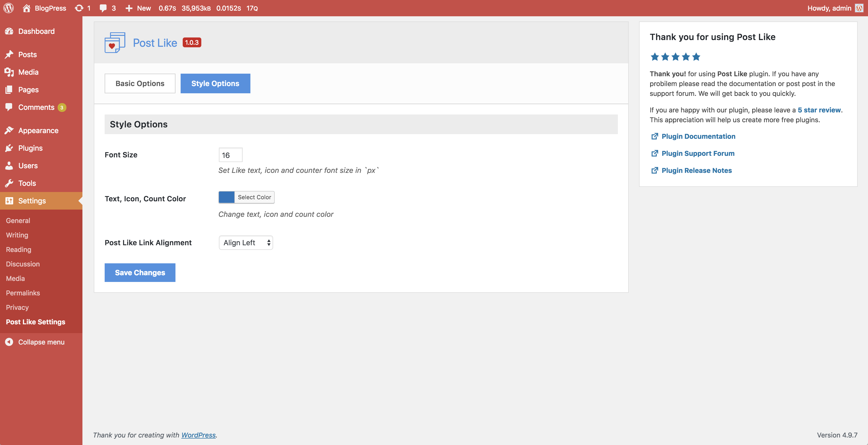Click the Plugin Documentation external link icon
This screenshot has width=868, height=445.
[654, 136]
